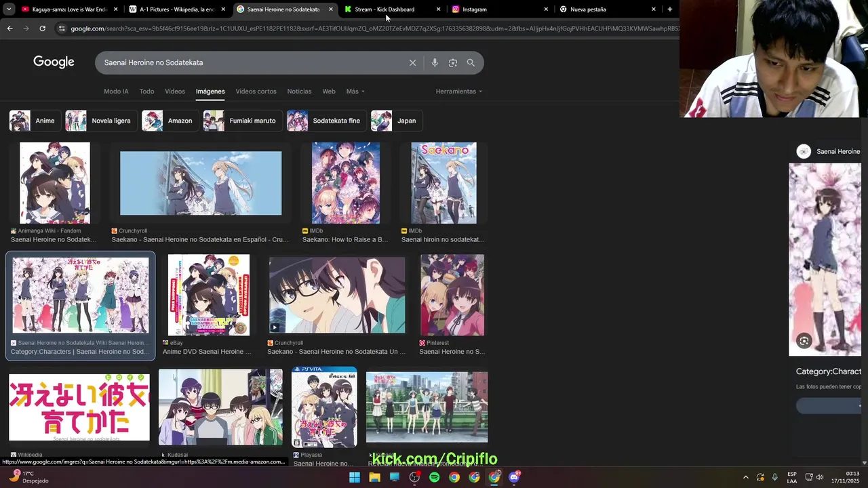Select the Videos results tab

click(x=175, y=91)
